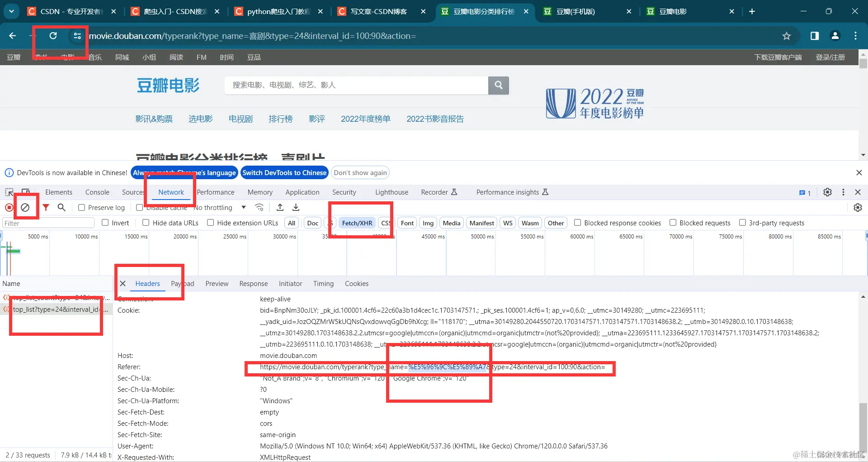Open DevTools issues counter

tap(805, 192)
